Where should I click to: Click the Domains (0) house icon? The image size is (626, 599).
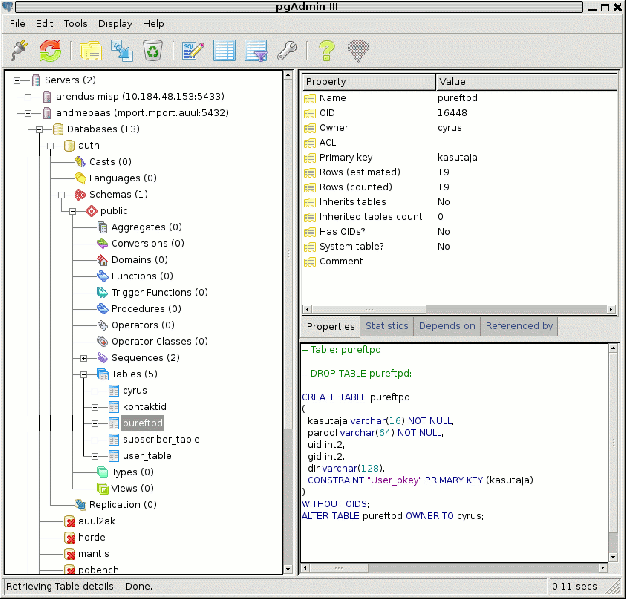click(x=103, y=260)
